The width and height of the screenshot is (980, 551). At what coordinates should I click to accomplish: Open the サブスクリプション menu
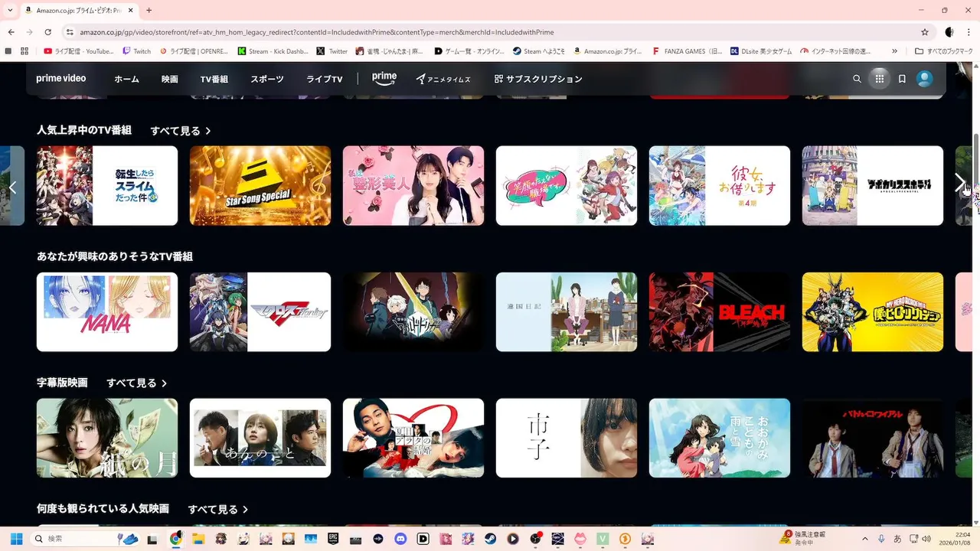pos(538,79)
